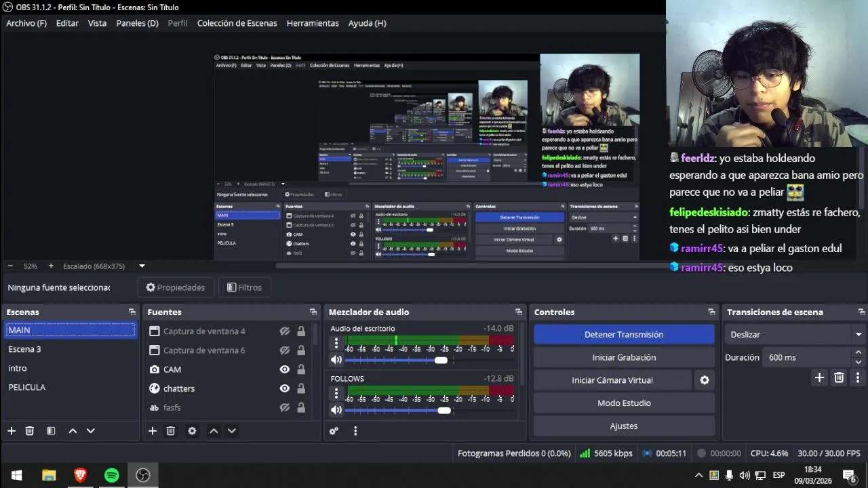Delete selected source with Fuentes trash icon
Viewport: 868px width, 488px height.
point(171,431)
